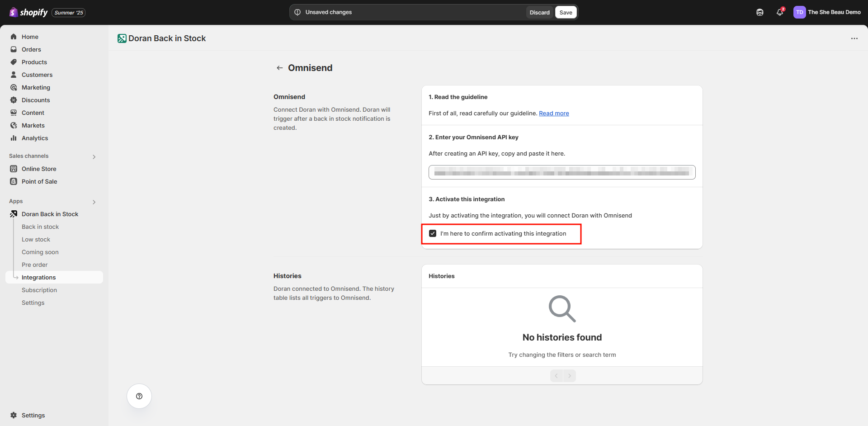Viewport: 868px width, 426px height.
Task: Click the Doran Back in Stock sidebar icon
Action: pos(14,214)
